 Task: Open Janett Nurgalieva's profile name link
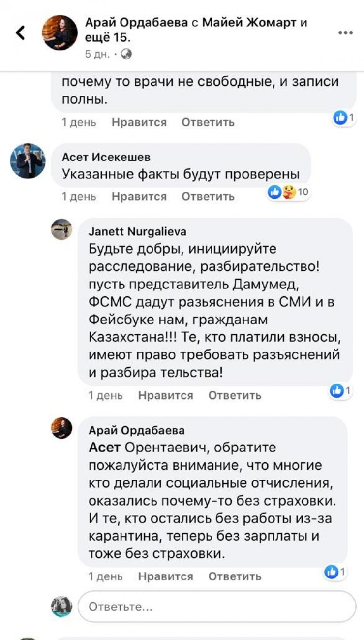[x=137, y=232]
